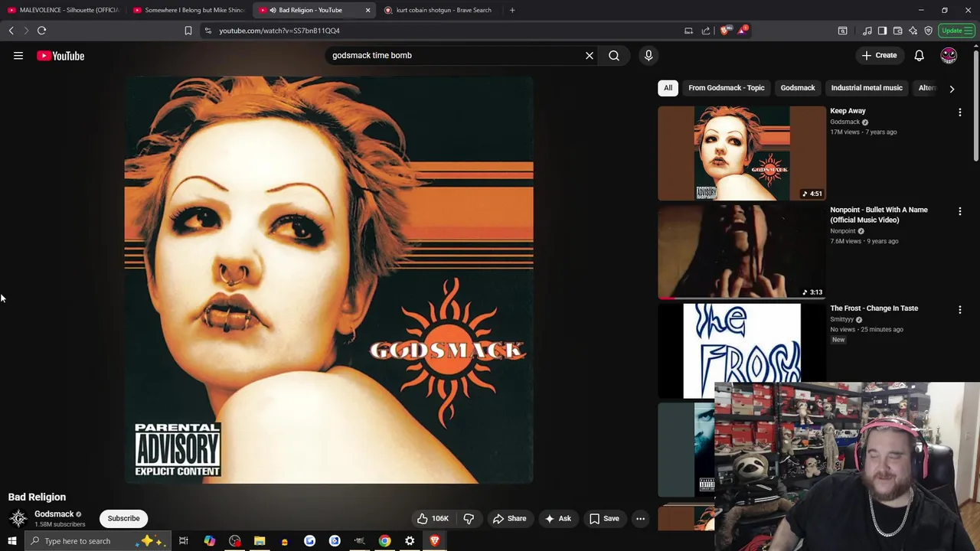
Task: Select 'Industrial metal music' chip
Action: point(867,88)
